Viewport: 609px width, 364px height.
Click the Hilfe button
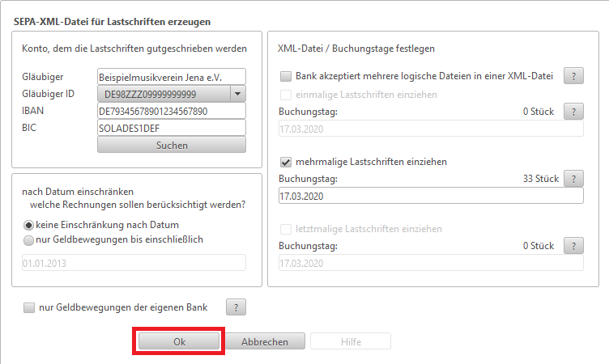[x=351, y=342]
